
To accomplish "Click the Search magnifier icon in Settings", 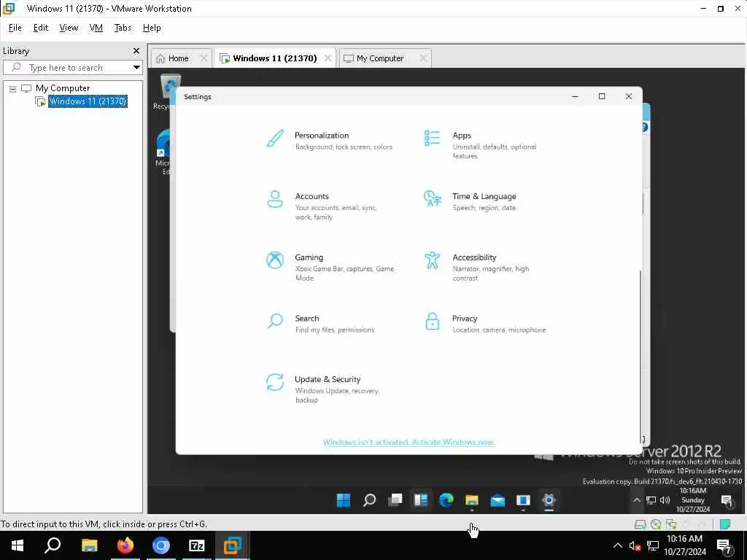I will coord(275,322).
